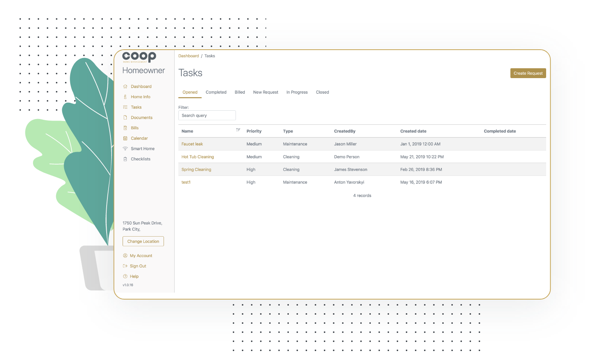
Task: Open Dashboard from the breadcrumb link
Action: (189, 56)
